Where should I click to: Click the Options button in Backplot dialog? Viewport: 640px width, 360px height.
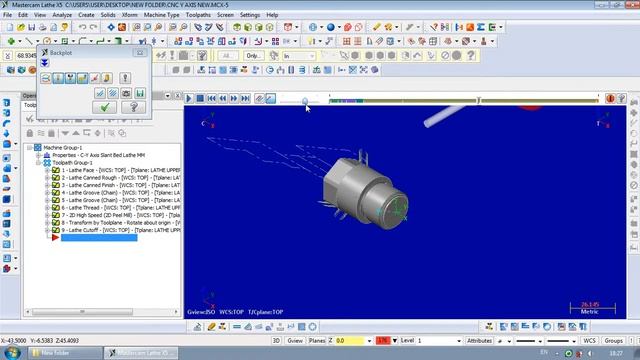coord(125,78)
